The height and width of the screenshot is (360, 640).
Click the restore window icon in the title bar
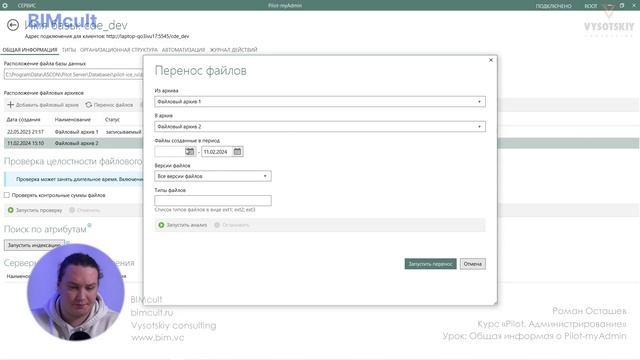(x=622, y=5)
